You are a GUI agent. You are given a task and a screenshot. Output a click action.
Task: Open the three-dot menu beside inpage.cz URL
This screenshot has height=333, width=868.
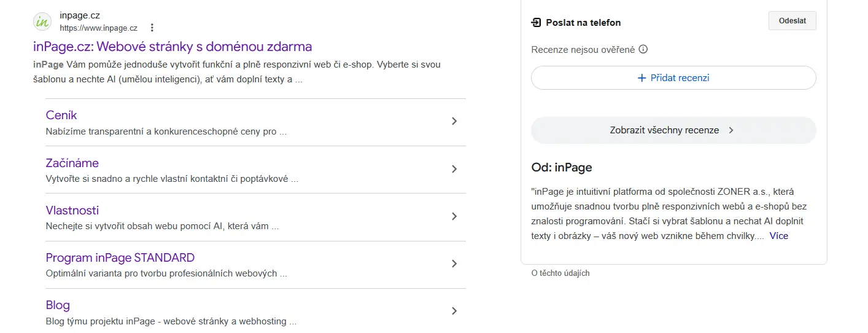(x=152, y=28)
